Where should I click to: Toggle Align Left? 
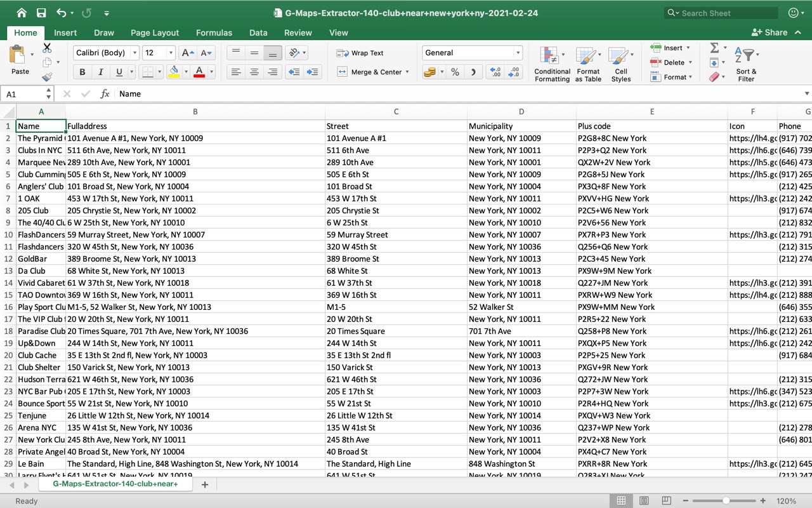(x=236, y=72)
